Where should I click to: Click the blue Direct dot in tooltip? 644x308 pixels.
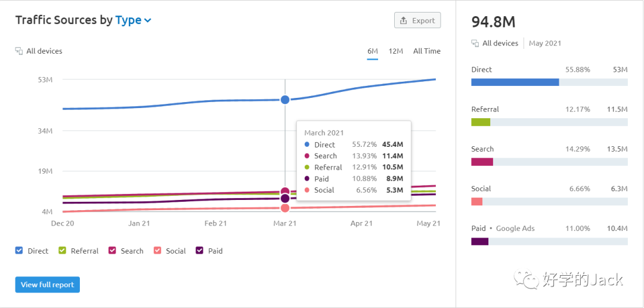pos(307,144)
